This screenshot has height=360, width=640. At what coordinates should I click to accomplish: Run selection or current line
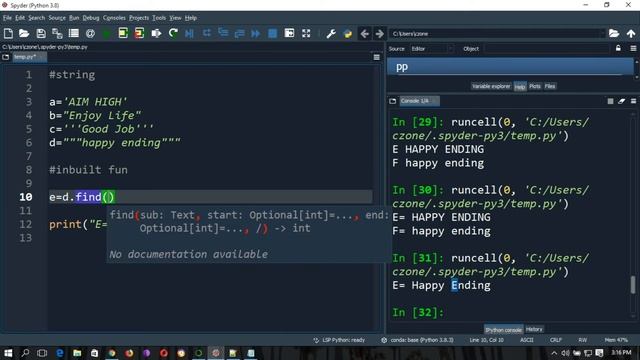(156, 33)
